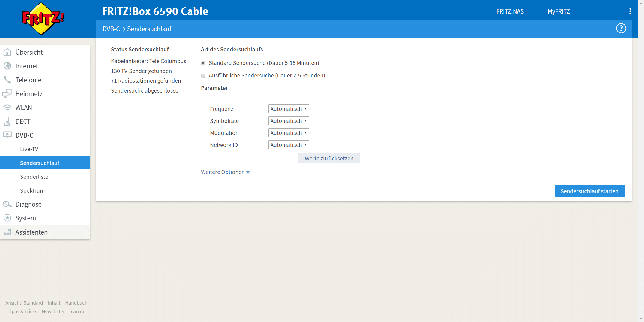Open the Network ID dropdown
The image size is (644, 322).
[x=289, y=145]
